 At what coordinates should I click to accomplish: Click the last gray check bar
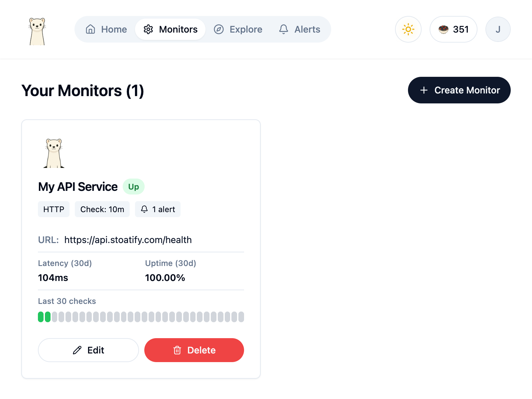241,317
